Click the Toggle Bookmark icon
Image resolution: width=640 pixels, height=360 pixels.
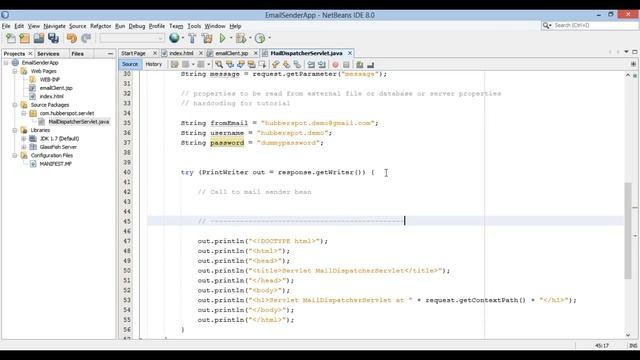pyautogui.click(x=297, y=64)
